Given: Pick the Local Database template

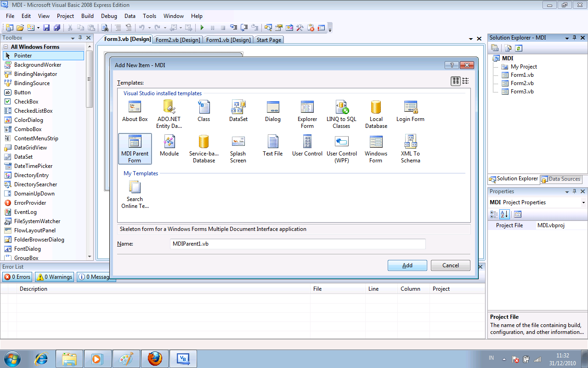Looking at the screenshot, I should click(376, 115).
